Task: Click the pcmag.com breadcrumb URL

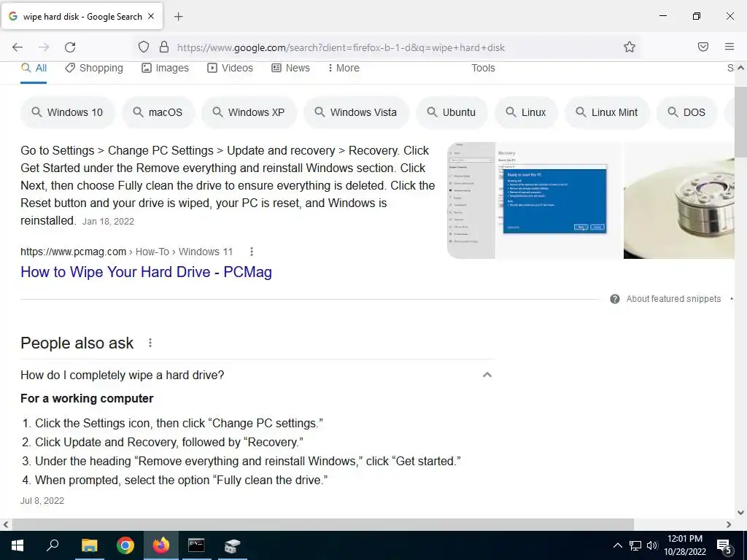Action: (x=126, y=252)
